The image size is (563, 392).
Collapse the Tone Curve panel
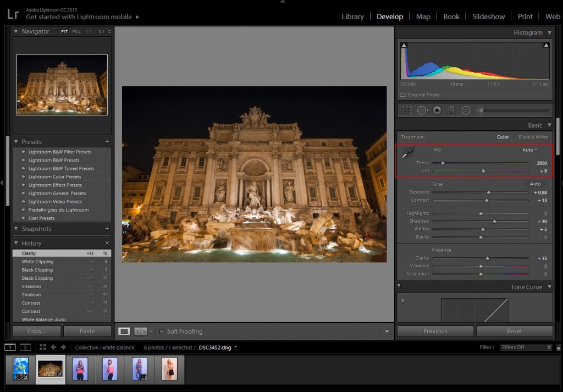point(549,287)
